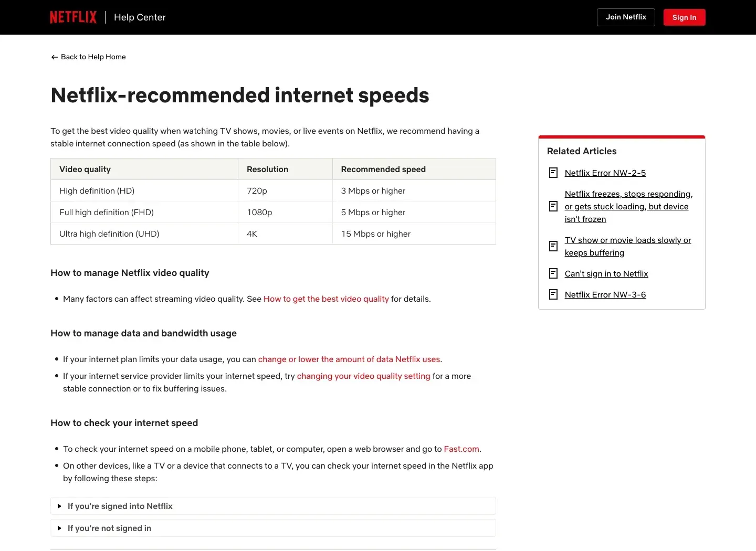Viewport: 756px width, 551px height.
Task: Click the Netflix logo
Action: pyautogui.click(x=73, y=17)
